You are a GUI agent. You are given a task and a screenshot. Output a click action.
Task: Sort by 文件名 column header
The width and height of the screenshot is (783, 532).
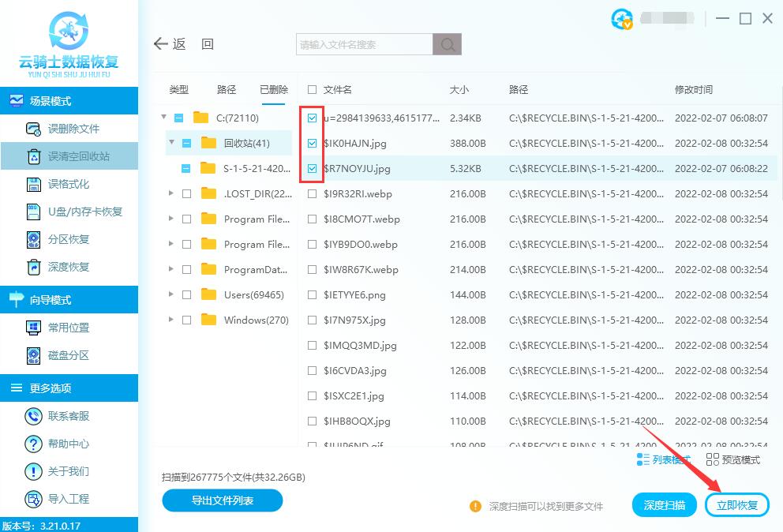[x=338, y=89]
